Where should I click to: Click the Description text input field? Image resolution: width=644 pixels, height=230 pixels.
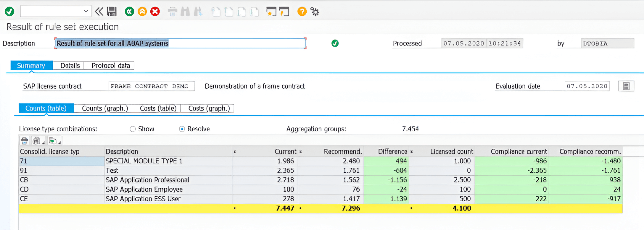click(x=180, y=43)
